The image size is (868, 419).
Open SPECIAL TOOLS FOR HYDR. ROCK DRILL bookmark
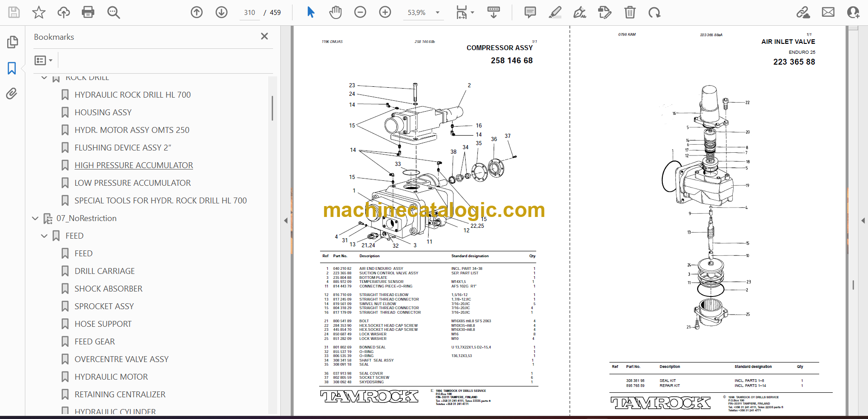pos(160,201)
